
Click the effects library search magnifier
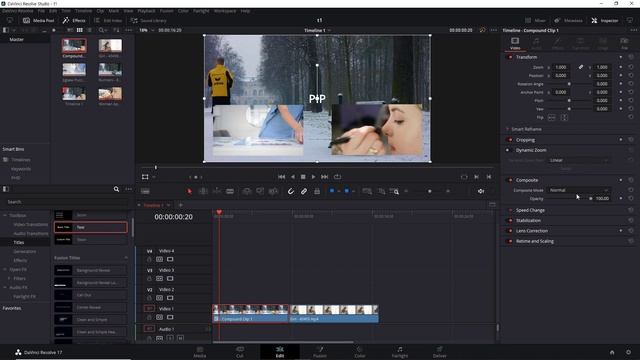pos(116,189)
